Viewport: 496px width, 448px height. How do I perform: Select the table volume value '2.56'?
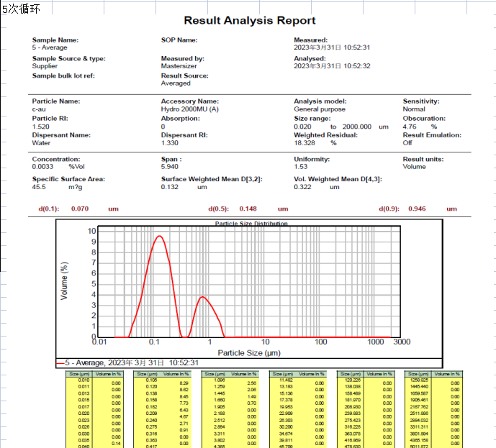point(251,383)
